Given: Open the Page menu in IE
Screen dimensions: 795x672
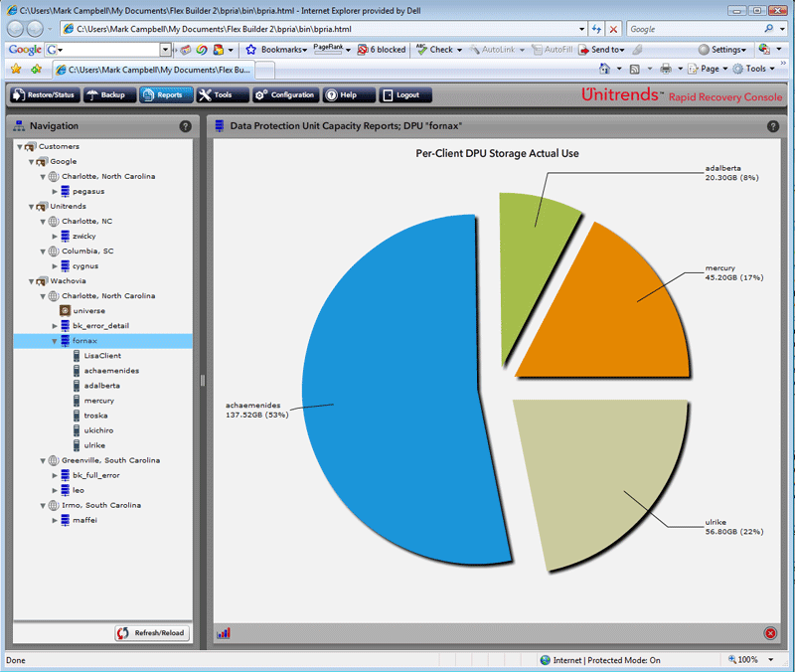Looking at the screenshot, I should pos(709,69).
